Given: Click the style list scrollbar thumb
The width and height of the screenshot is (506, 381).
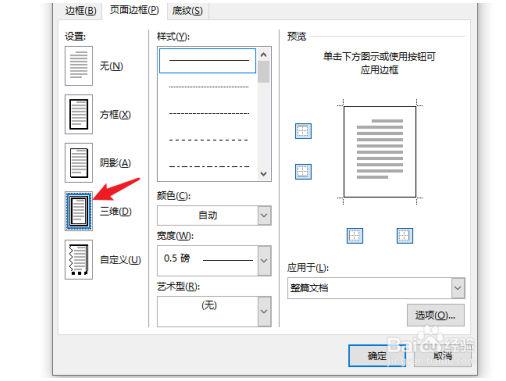Looking at the screenshot, I should click(264, 72).
